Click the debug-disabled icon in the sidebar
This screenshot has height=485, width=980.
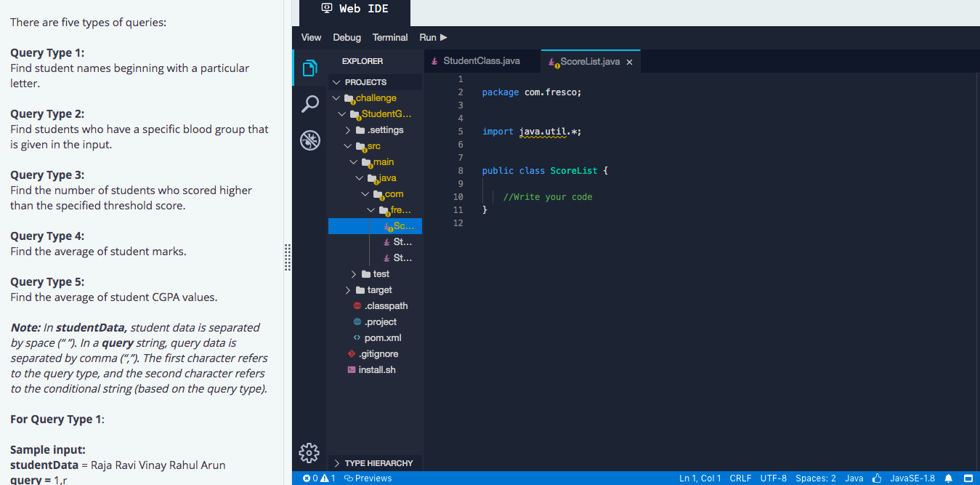(x=309, y=140)
